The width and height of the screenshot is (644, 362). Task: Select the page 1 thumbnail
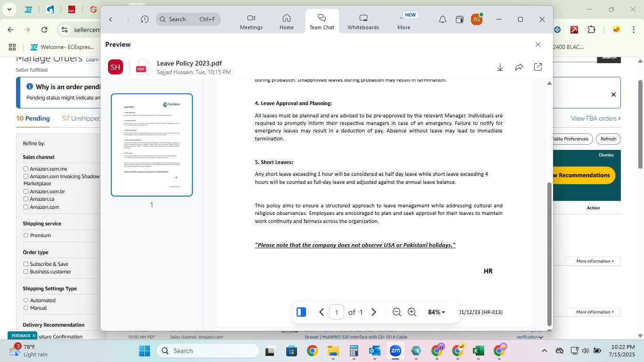[x=152, y=145]
